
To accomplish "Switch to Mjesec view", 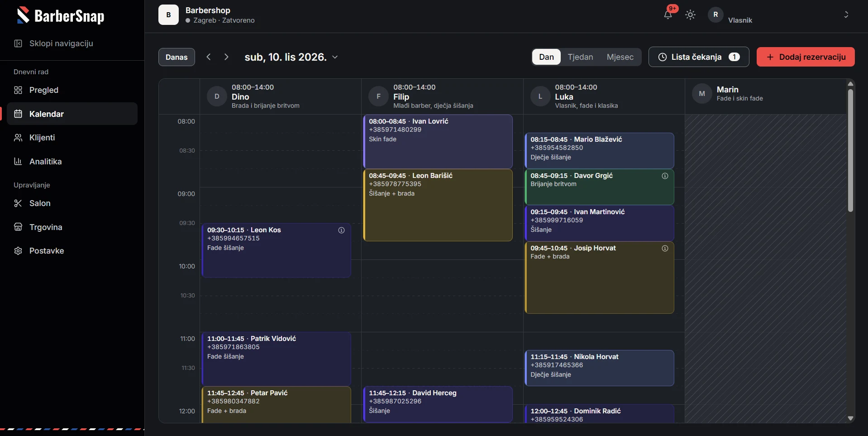I will tap(620, 57).
